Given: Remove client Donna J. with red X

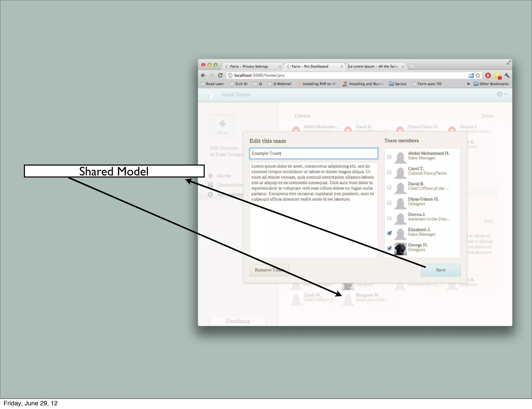Looking at the screenshot, I should coord(452,129).
